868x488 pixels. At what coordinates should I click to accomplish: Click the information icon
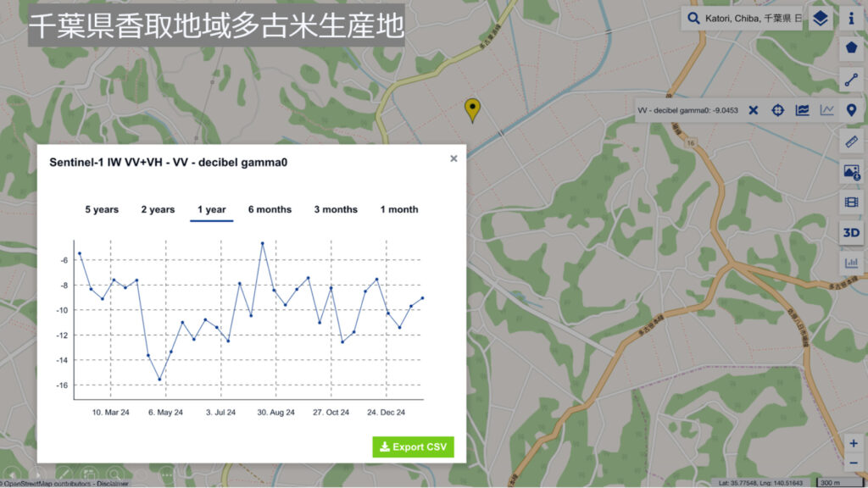point(852,19)
